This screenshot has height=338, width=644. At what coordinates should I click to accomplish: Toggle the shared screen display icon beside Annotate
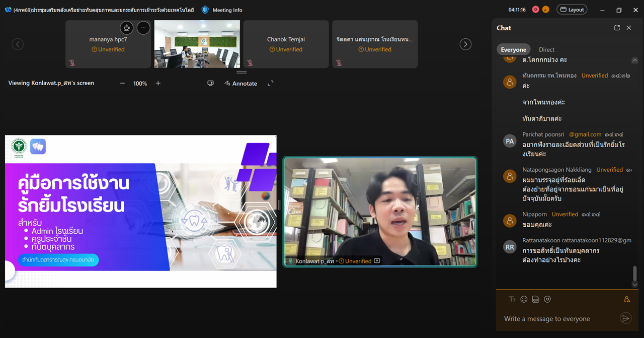point(210,84)
